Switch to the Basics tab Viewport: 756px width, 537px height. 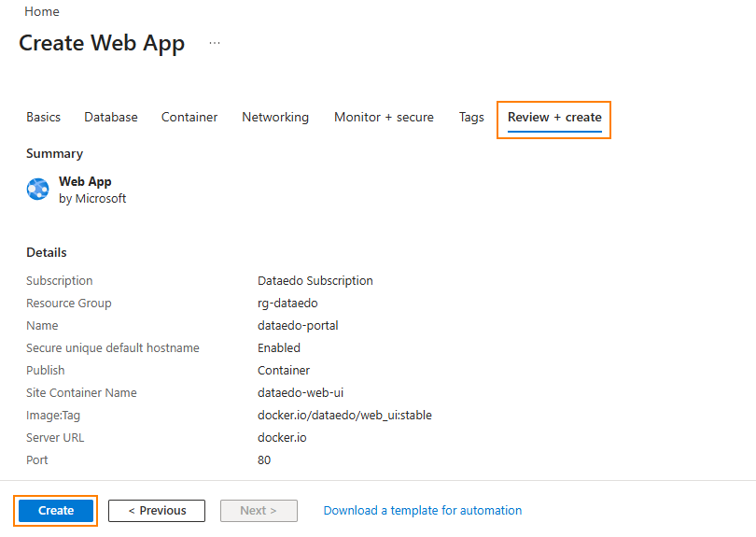(43, 118)
